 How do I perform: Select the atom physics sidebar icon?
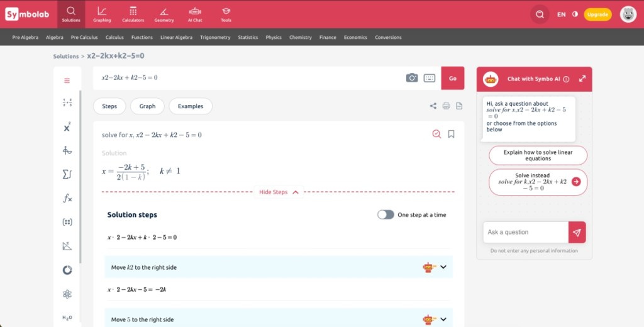click(67, 294)
